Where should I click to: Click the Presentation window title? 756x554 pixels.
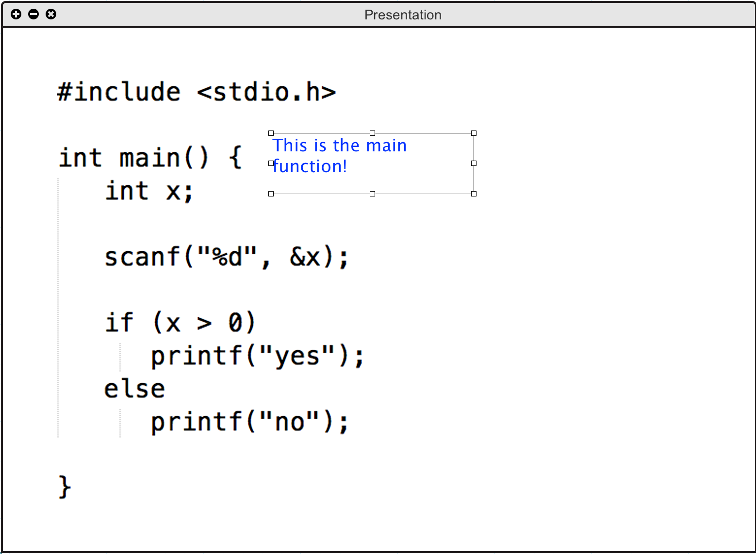(403, 15)
